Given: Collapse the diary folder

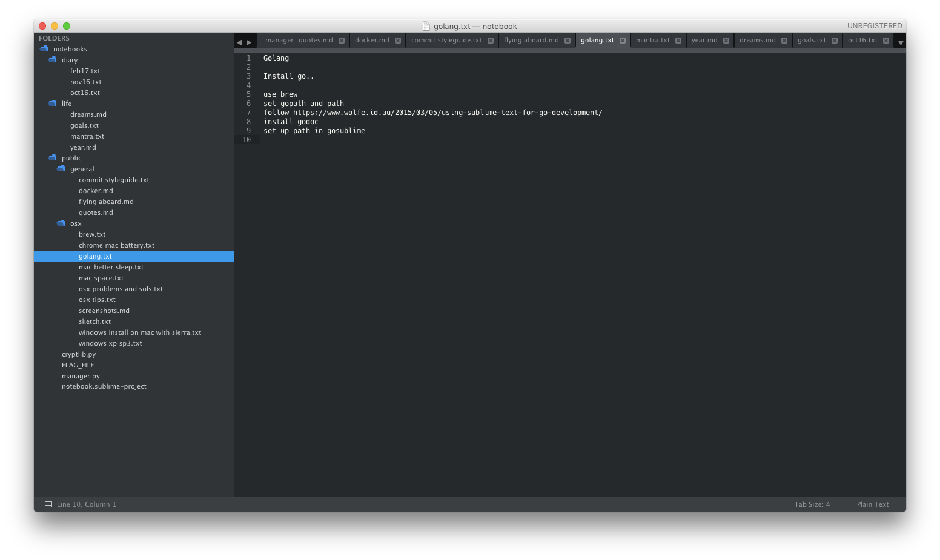Looking at the screenshot, I should pos(52,60).
